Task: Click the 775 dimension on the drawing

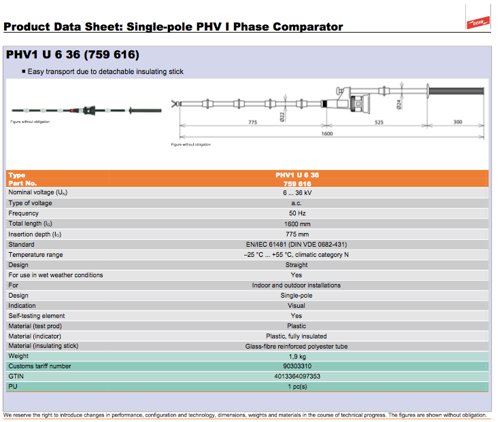Action: 252,122
